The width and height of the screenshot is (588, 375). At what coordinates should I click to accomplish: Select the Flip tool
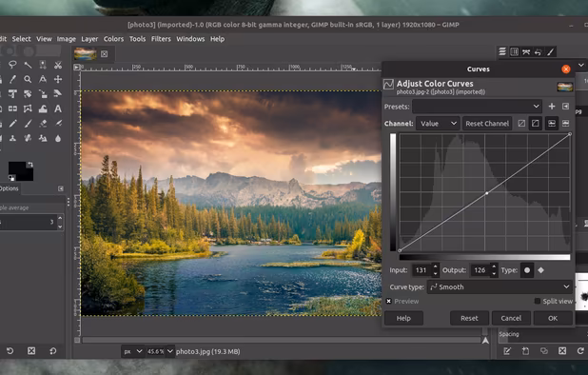click(x=12, y=109)
